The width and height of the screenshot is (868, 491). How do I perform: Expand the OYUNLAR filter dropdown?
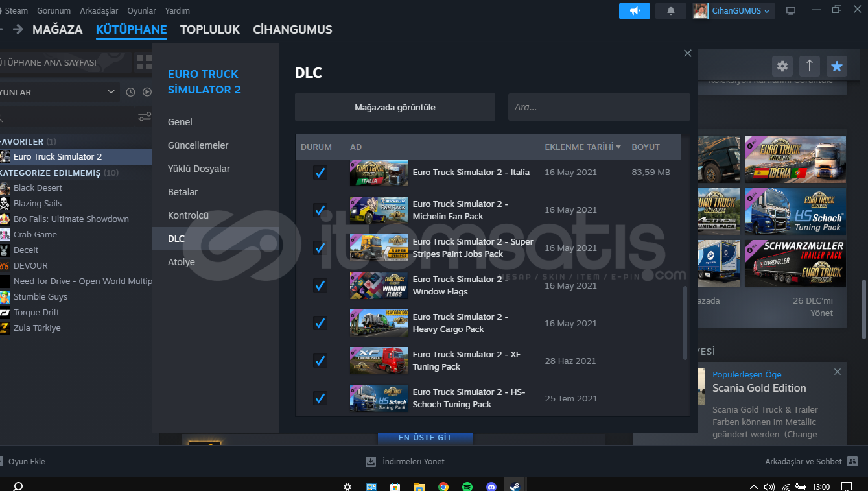(x=59, y=92)
